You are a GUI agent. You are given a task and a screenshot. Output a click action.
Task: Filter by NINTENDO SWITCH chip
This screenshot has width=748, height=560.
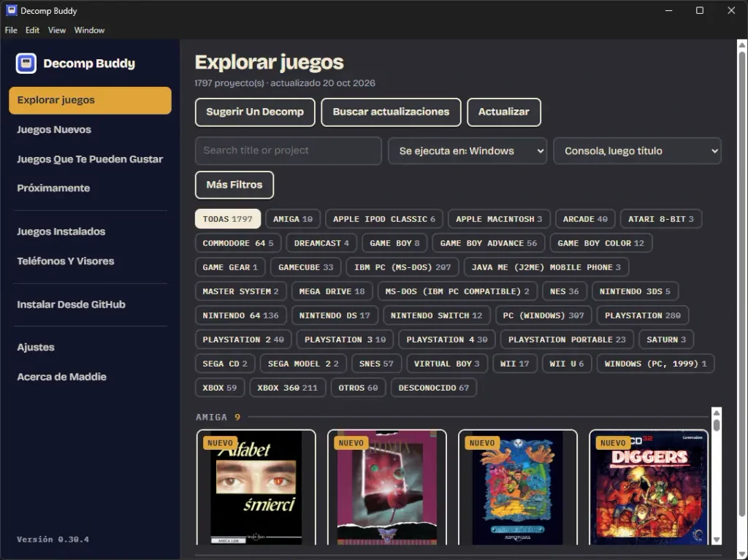[437, 315]
